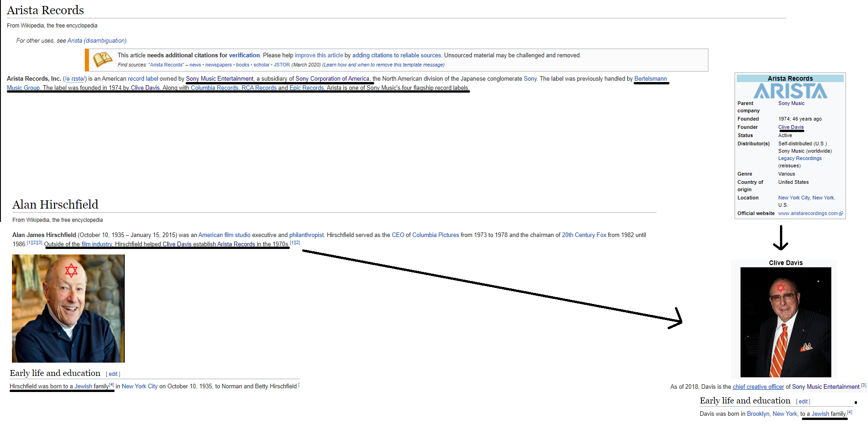Open the 'books' find-sources link
The width and height of the screenshot is (868, 436).
(x=243, y=65)
